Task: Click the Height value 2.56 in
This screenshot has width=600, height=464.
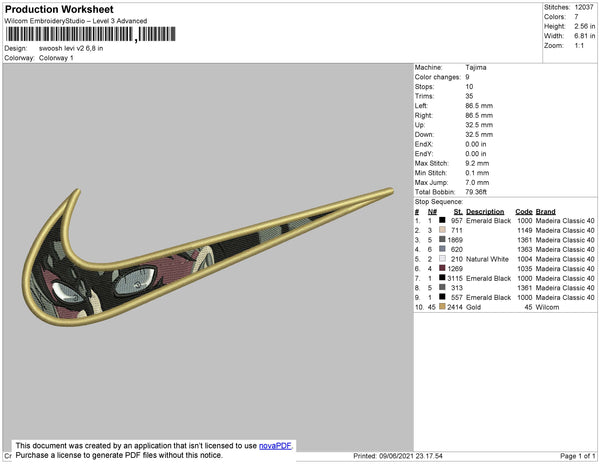Action: click(584, 26)
